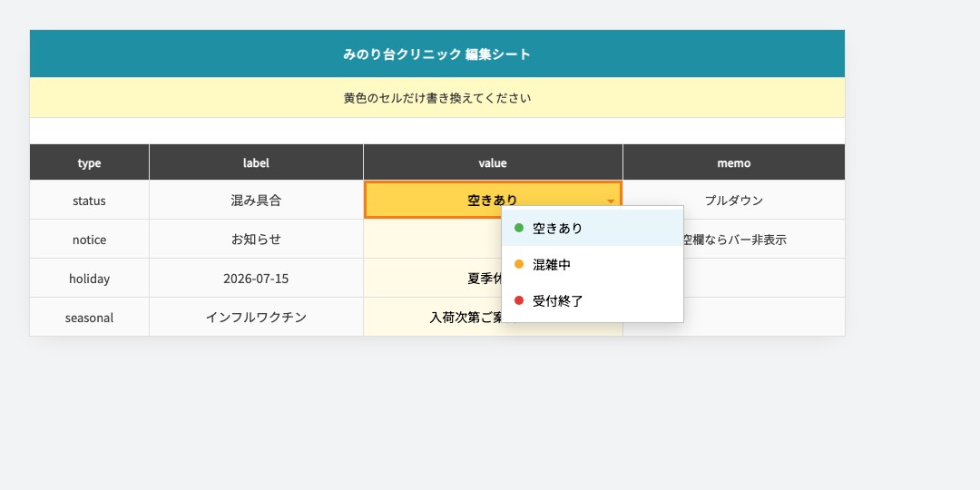Click the 黄色のセルだけ書き換えてください instruction banner
This screenshot has height=490, width=980.
436,98
